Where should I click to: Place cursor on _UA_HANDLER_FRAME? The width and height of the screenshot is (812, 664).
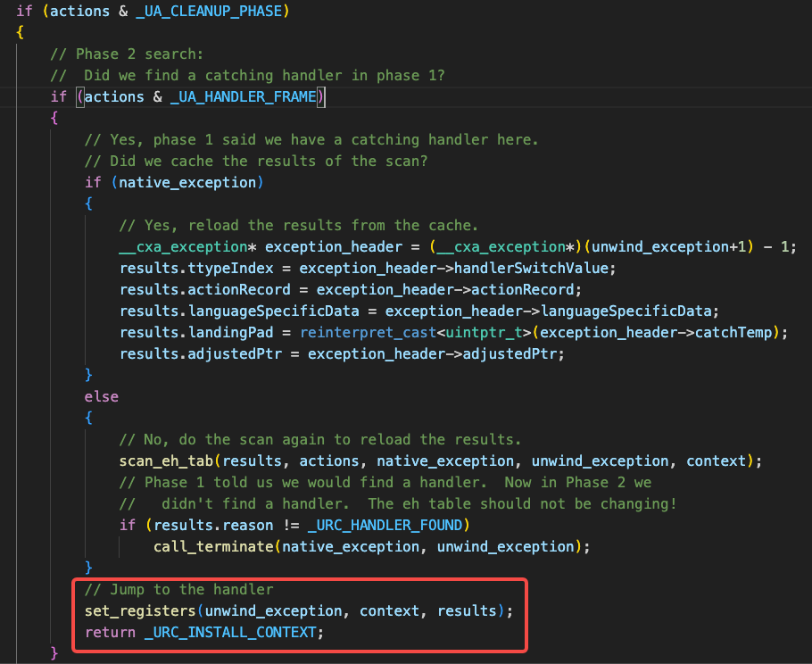244,97
